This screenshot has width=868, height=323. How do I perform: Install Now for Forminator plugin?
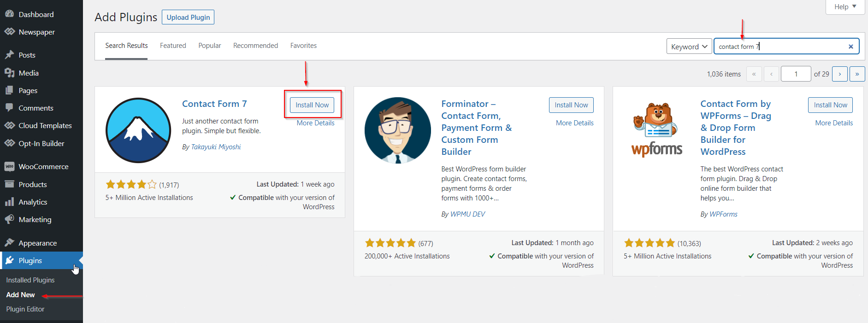click(571, 105)
